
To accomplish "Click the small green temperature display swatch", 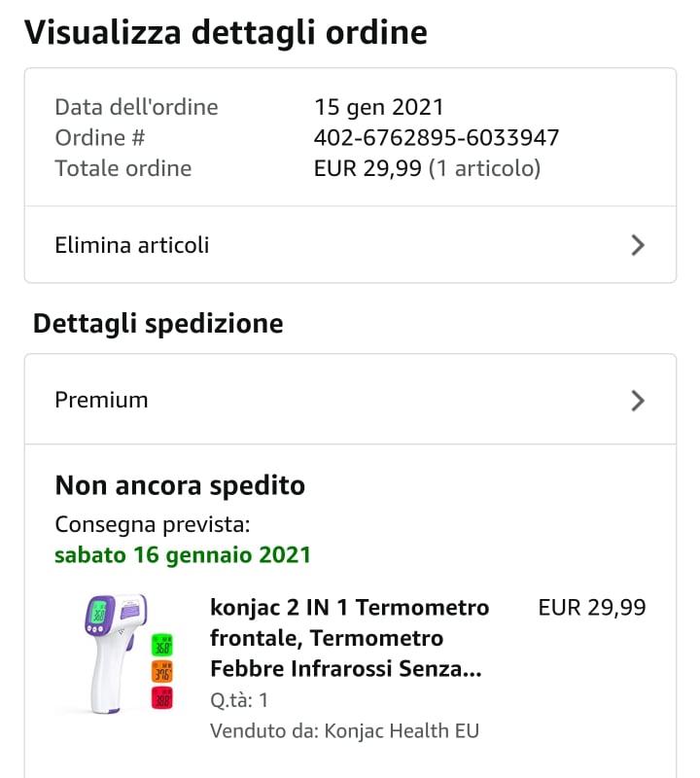I will click(161, 645).
